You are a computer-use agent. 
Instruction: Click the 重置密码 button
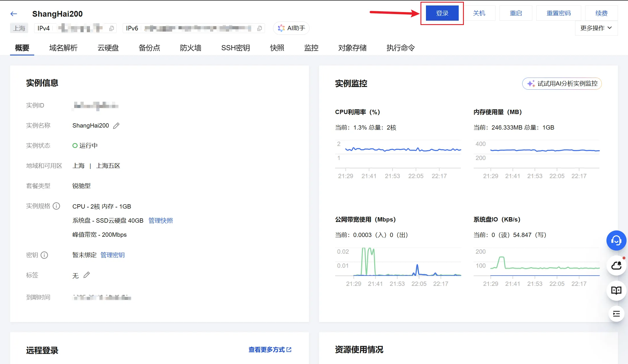tap(558, 13)
